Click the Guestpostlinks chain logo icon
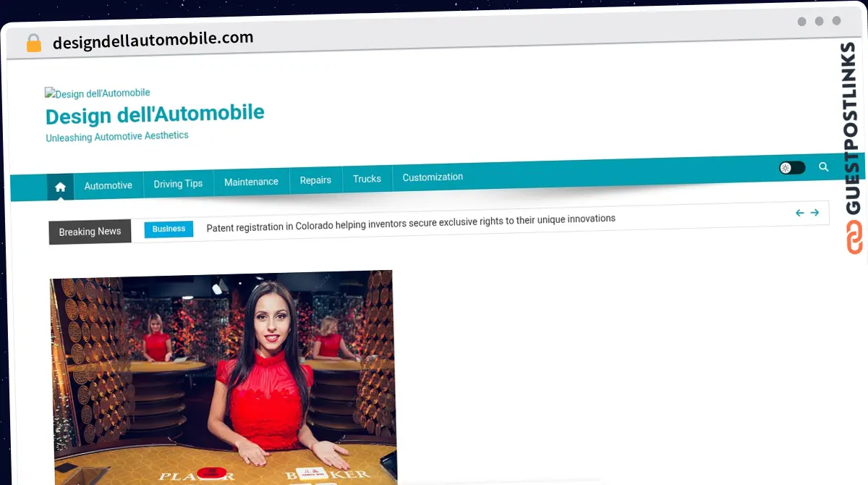The image size is (868, 485). click(855, 237)
